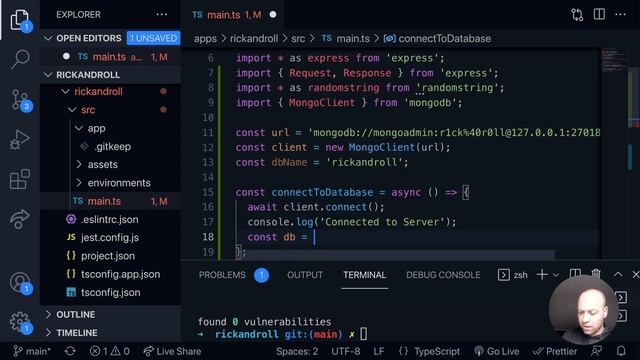Add a new terminal with plus icon

[542, 275]
